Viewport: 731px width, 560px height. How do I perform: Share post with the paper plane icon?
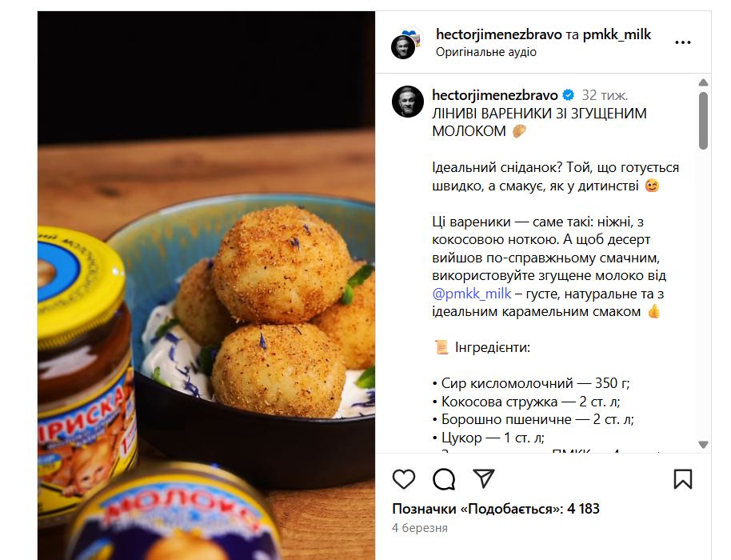pyautogui.click(x=483, y=478)
